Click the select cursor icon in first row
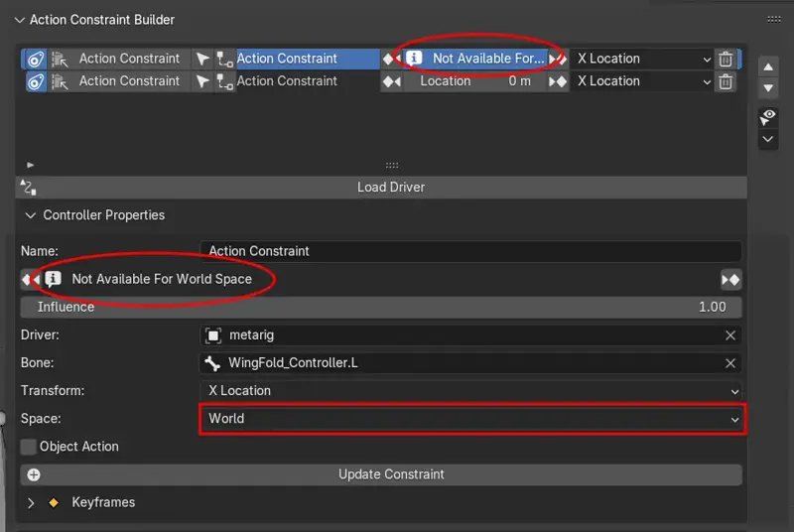 coord(202,59)
